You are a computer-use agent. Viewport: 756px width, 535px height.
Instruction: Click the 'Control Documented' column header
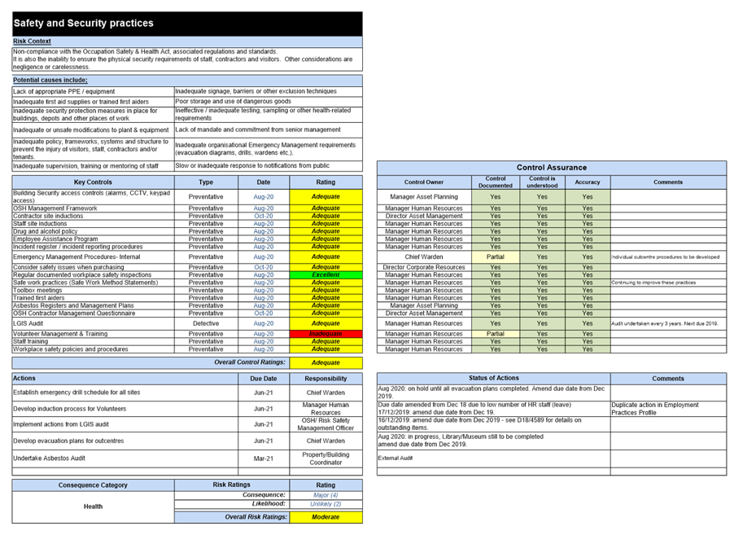tap(495, 182)
